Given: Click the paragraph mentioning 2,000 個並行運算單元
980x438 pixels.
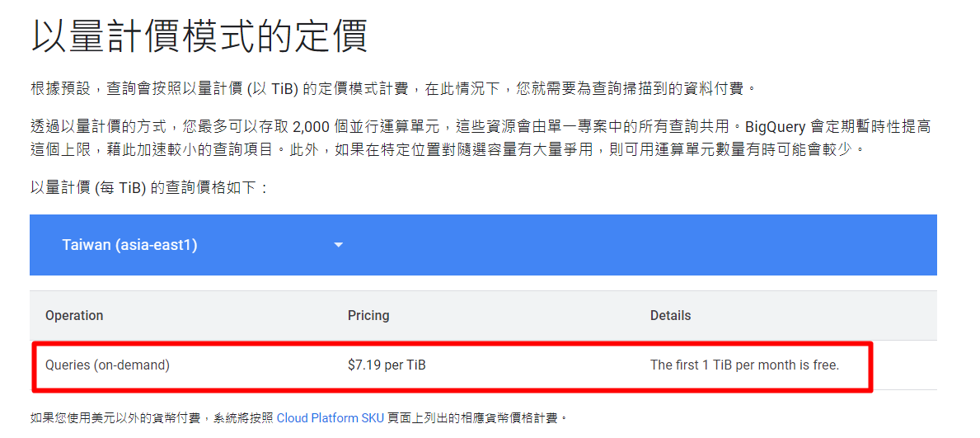Looking at the screenshot, I should coord(481,139).
